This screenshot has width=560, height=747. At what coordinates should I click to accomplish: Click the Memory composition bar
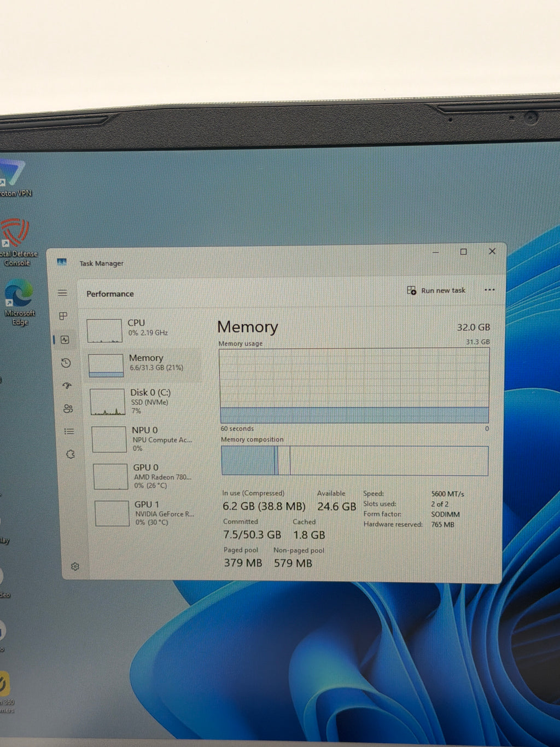[354, 460]
